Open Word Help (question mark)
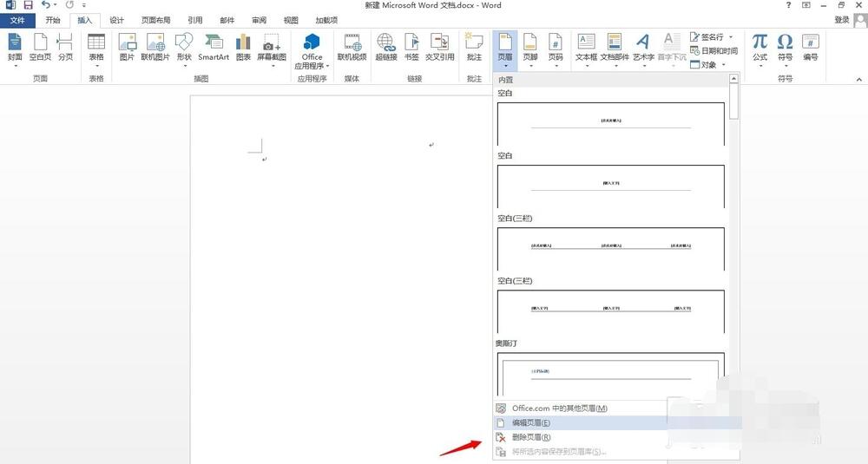The height and width of the screenshot is (464, 868). tap(788, 5)
